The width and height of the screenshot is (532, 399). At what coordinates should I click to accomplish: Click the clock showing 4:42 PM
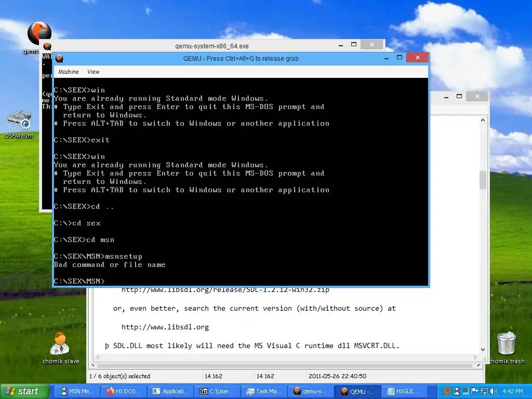click(513, 391)
